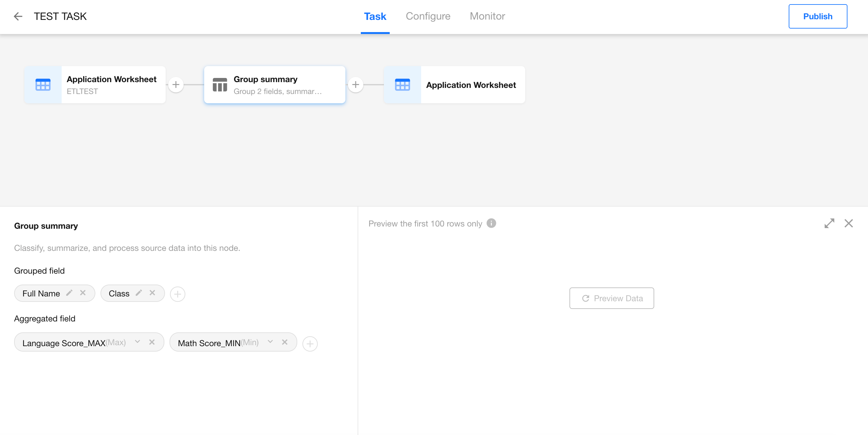Show info about first 100 rows preview
This screenshot has width=868, height=435.
(x=491, y=223)
